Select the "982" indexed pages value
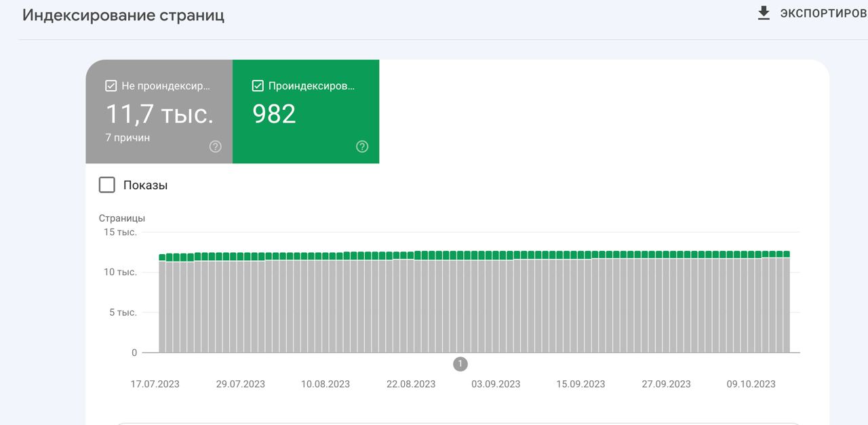 (x=274, y=114)
